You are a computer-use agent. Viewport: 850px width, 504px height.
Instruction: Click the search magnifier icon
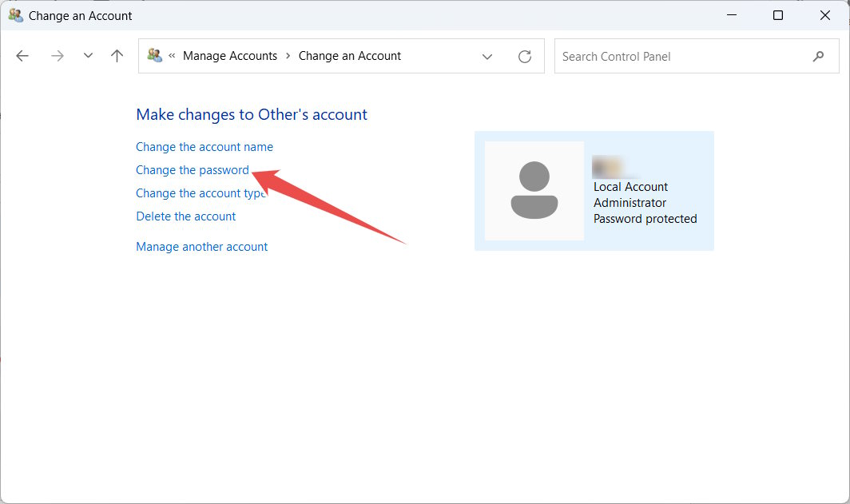pos(818,56)
